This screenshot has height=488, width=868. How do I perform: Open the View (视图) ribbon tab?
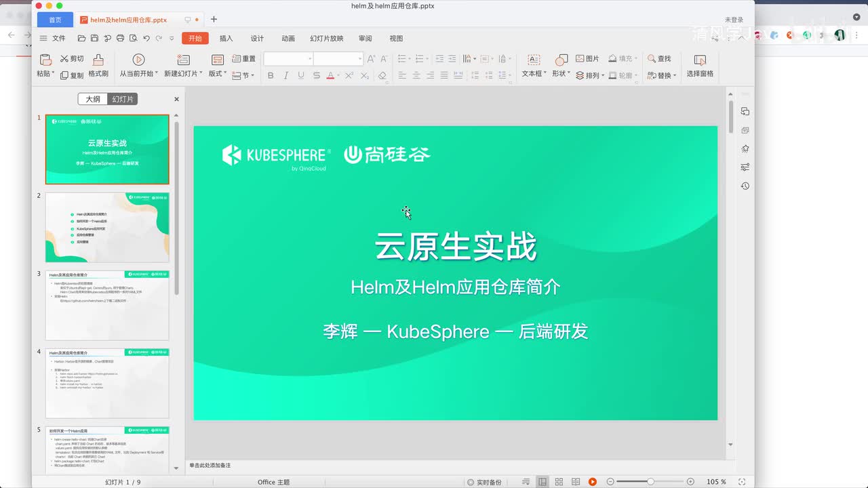(x=396, y=39)
